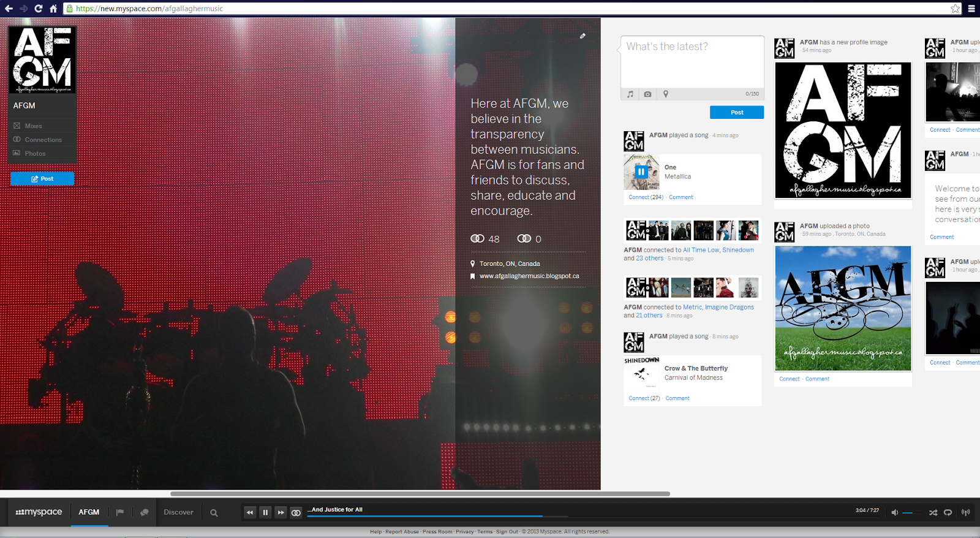Click Connect under the uploaded grass photo
Viewport: 980px width, 538px height.
[790, 379]
